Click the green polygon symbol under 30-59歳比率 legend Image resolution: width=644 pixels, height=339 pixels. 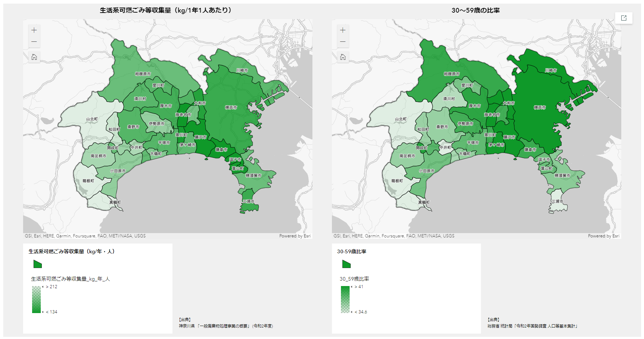point(346,264)
